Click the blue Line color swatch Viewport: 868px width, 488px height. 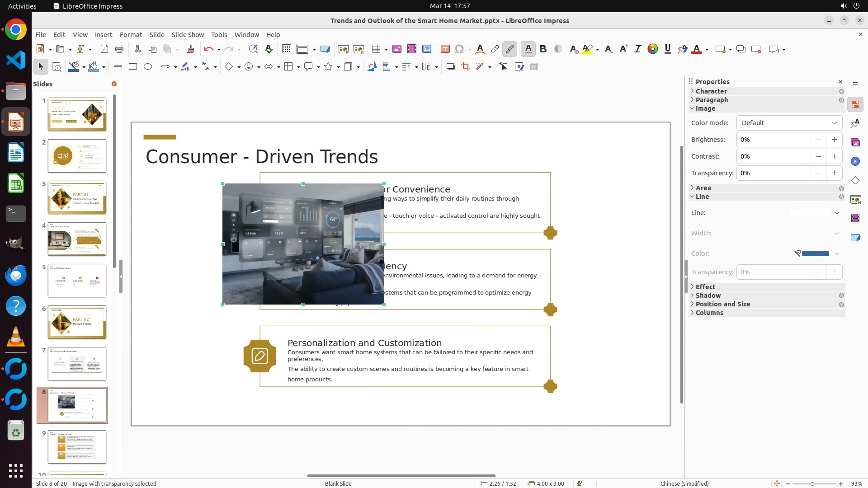point(815,253)
